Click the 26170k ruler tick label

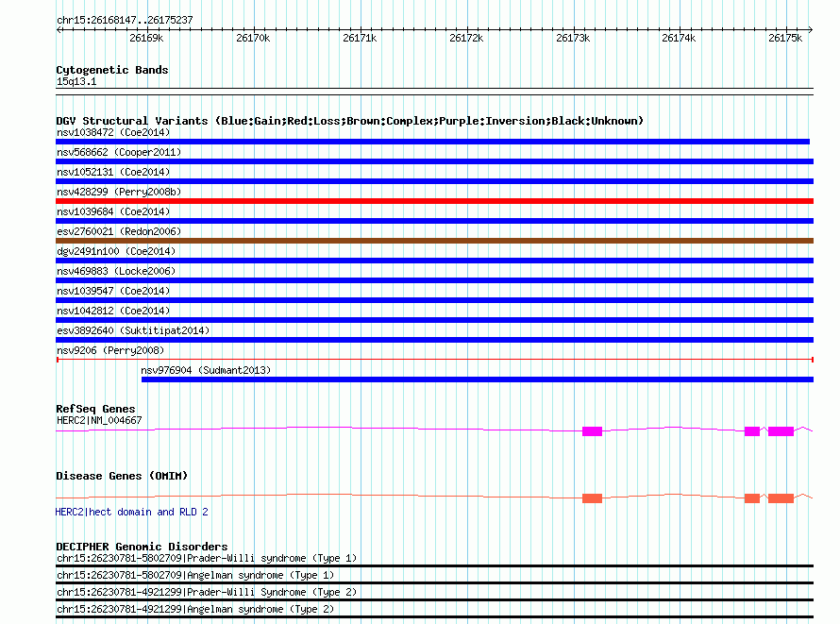(x=253, y=38)
